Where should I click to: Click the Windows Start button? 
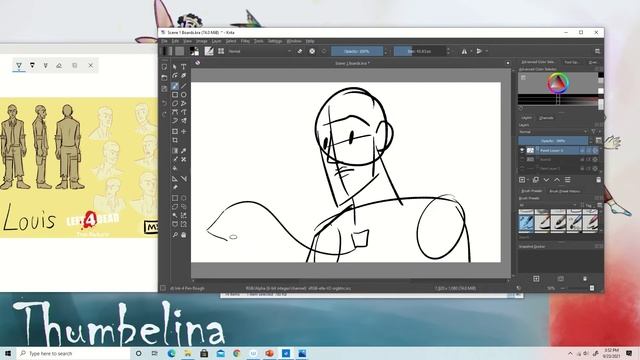pyautogui.click(x=8, y=353)
